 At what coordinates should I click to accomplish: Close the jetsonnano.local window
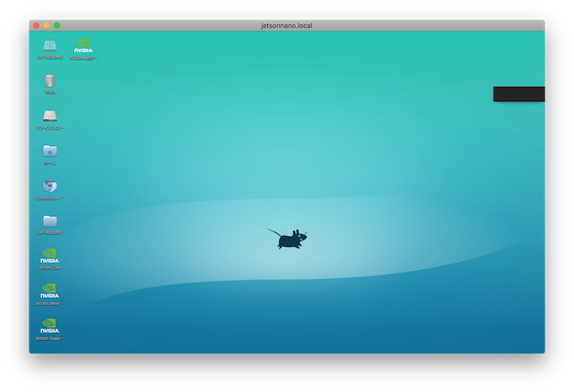click(36, 25)
